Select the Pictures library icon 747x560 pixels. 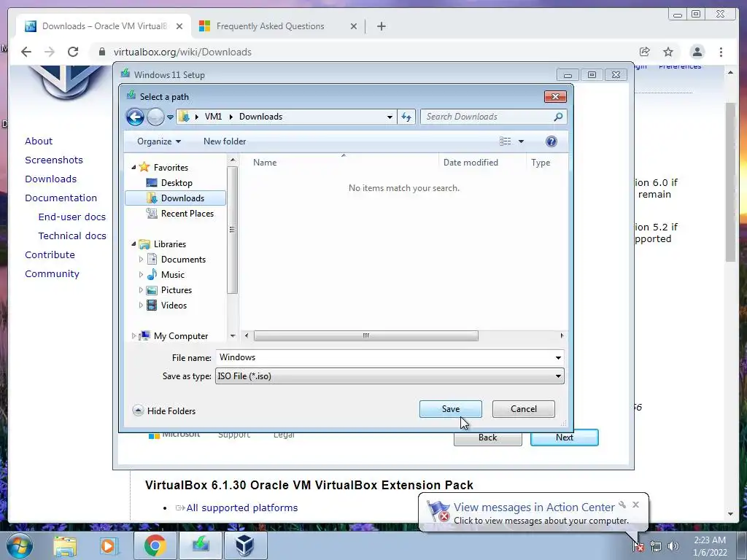click(x=152, y=290)
